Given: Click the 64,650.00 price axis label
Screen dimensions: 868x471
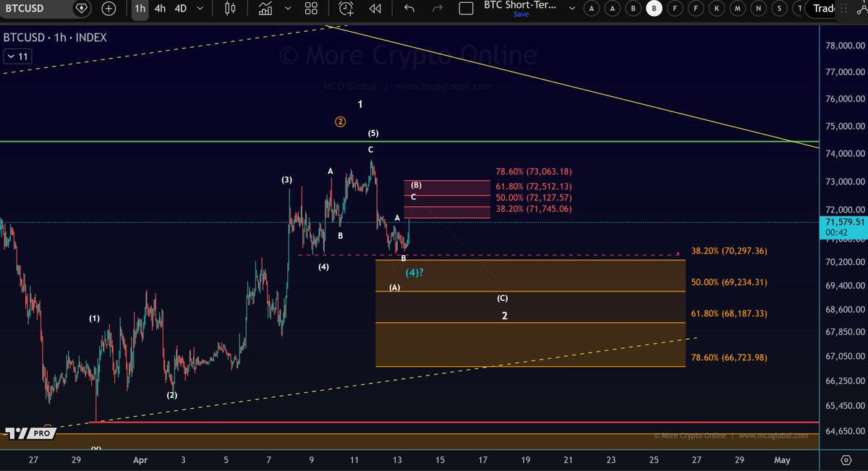Looking at the screenshot, I should (x=843, y=431).
